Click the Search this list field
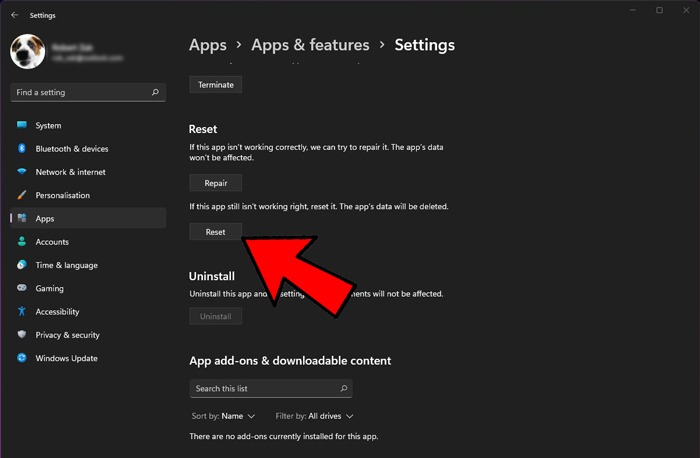Viewport: 700px width, 458px height. point(271,388)
